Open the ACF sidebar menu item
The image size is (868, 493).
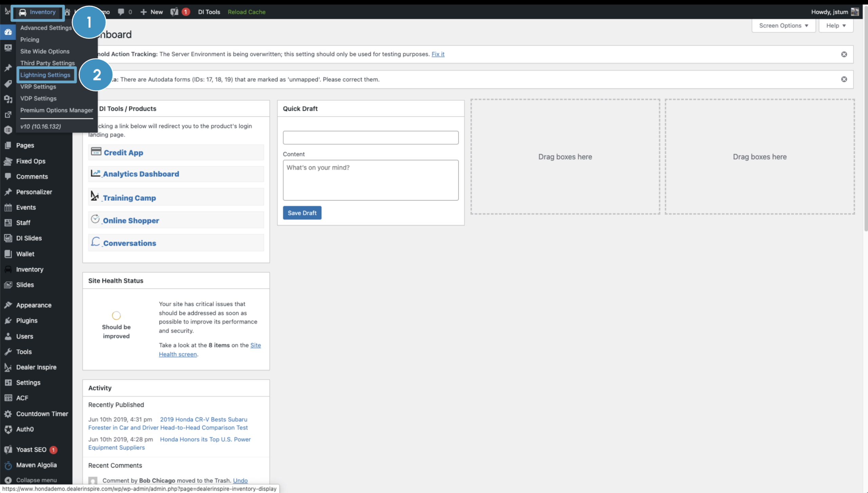[22, 398]
